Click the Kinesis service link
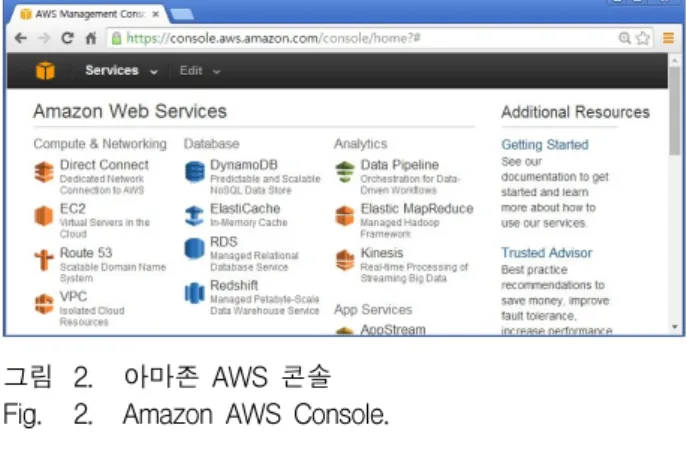This screenshot has height=458, width=687. (x=382, y=253)
